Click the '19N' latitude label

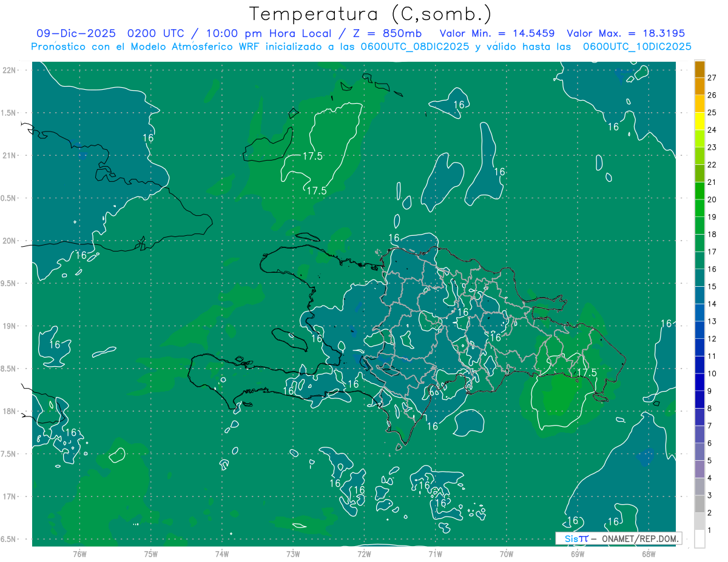click(10, 326)
